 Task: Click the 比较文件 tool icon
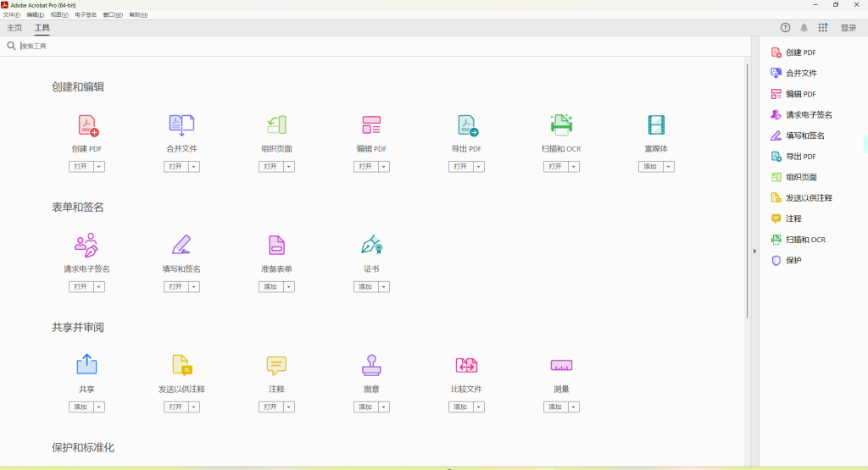[x=466, y=365]
